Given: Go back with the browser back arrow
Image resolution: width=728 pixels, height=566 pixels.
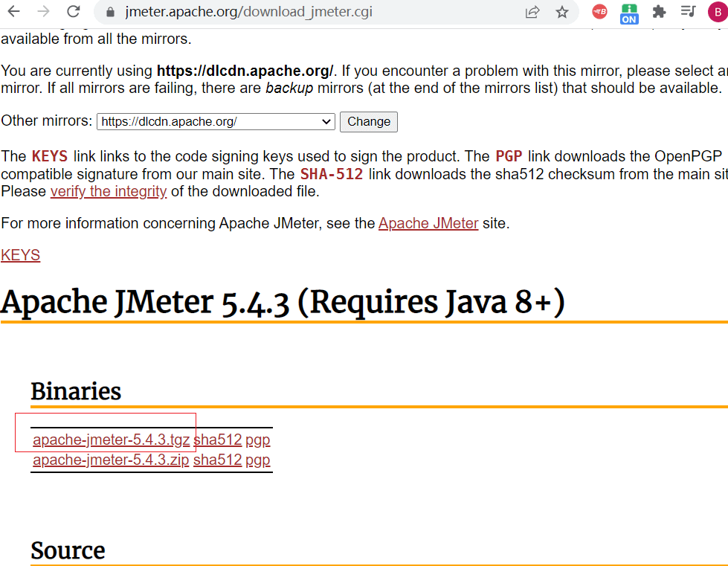Looking at the screenshot, I should click(x=14, y=11).
